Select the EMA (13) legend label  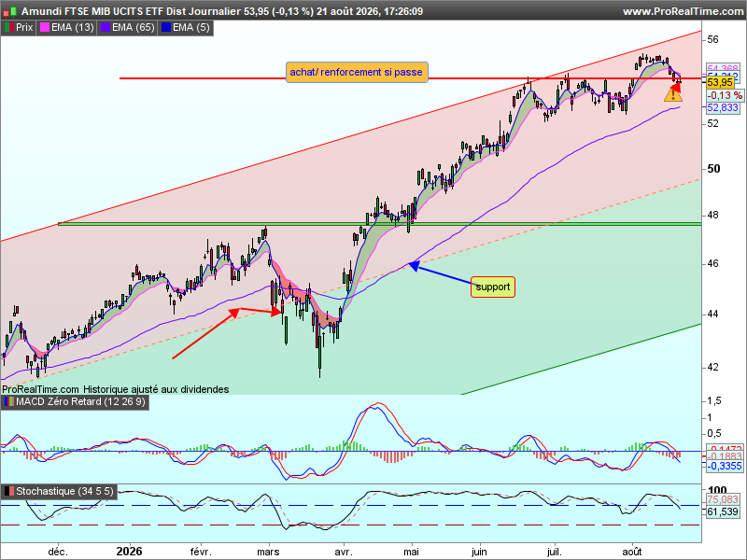tap(73, 28)
